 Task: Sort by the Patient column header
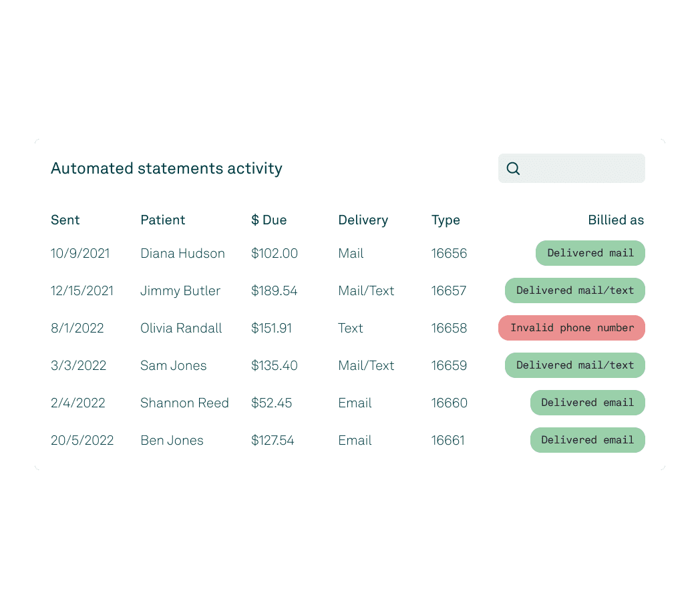162,220
